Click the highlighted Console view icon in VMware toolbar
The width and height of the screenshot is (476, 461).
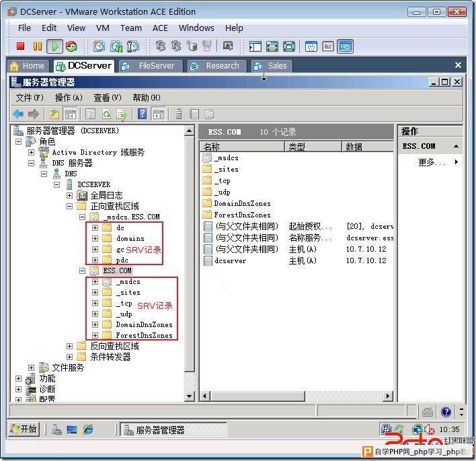coord(345,46)
